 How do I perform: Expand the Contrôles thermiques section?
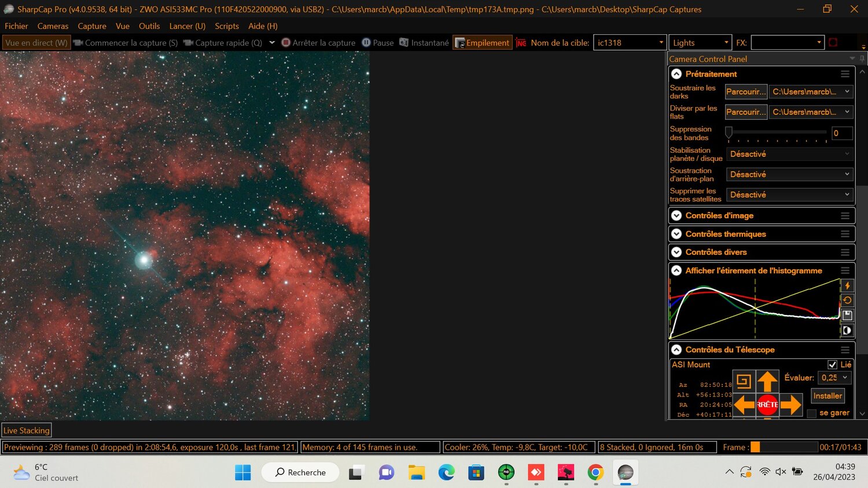(676, 234)
